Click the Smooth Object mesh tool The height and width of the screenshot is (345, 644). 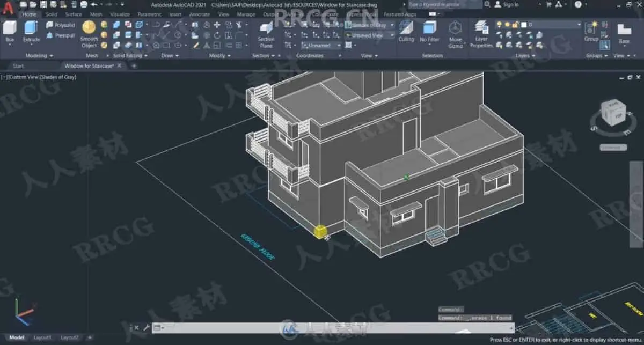point(89,34)
